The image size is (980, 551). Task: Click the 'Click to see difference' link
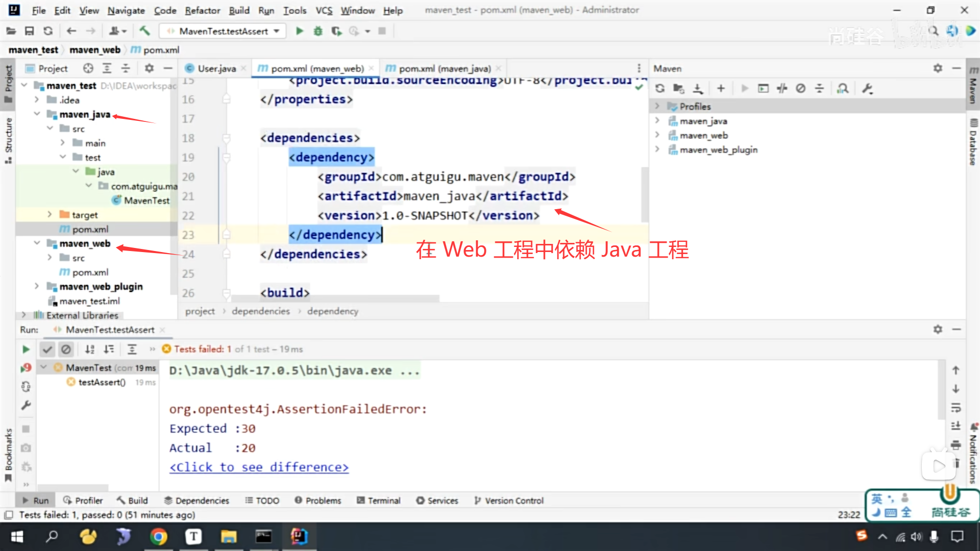tap(259, 467)
